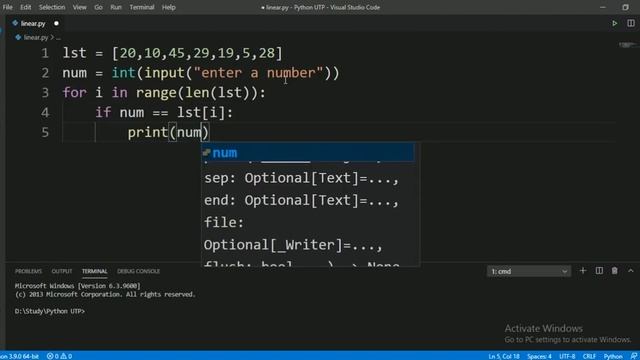Switch to the OUTPUT panel tab
This screenshot has width=640, height=360.
(62, 271)
